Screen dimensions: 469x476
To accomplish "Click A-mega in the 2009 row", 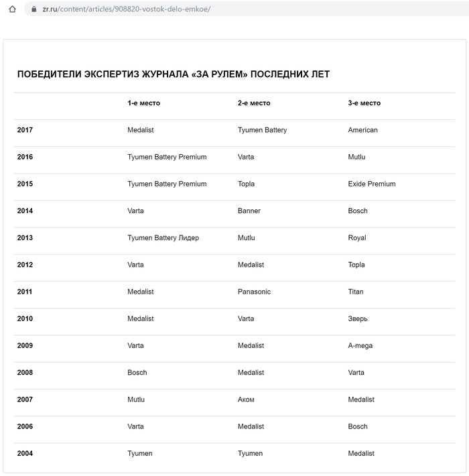I will coord(360,346).
